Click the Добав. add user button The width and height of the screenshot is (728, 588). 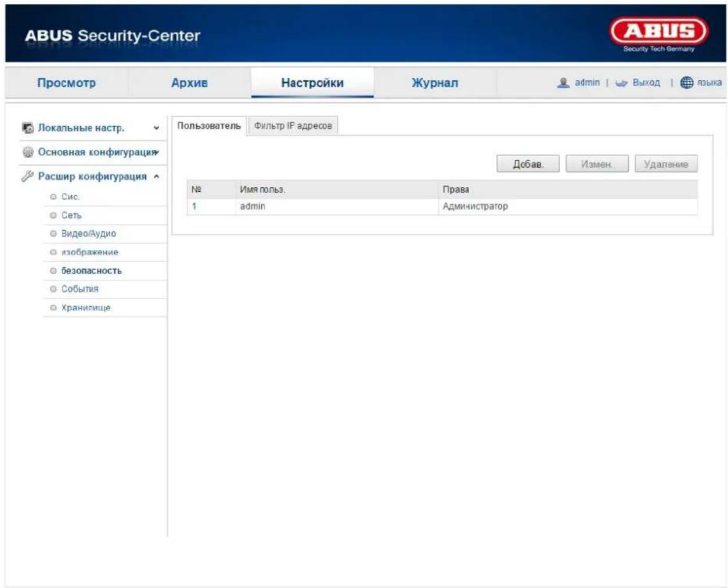point(528,164)
